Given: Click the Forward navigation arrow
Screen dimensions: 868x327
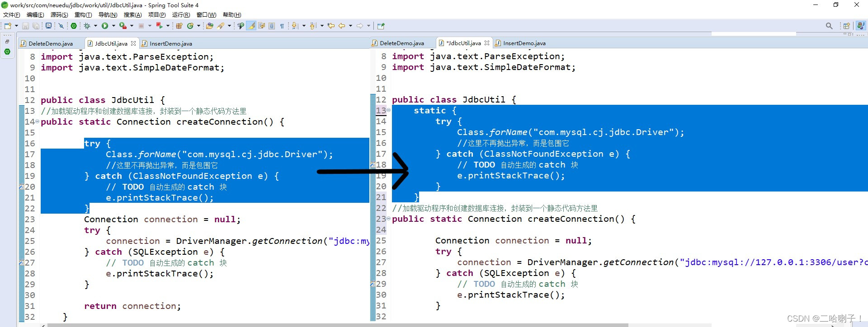Looking at the screenshot, I should click(x=360, y=26).
